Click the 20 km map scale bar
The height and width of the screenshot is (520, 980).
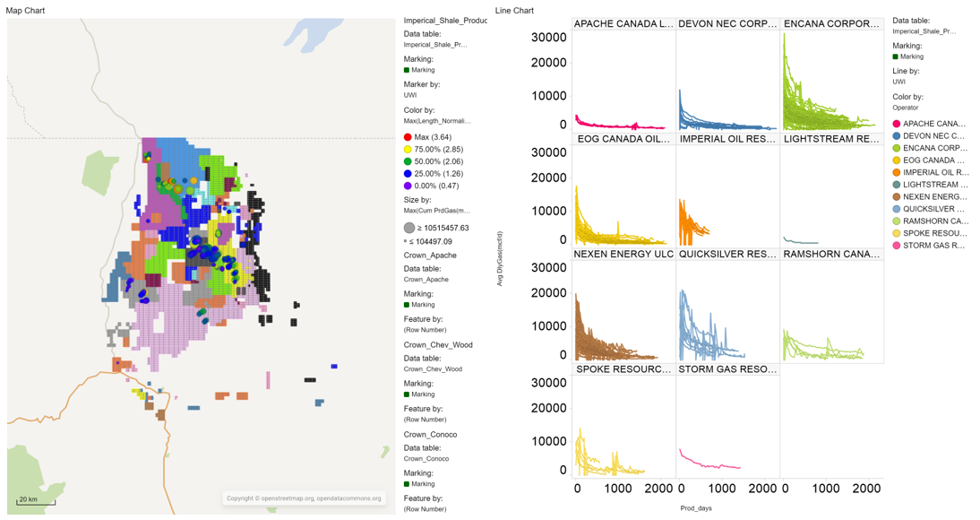pos(36,501)
